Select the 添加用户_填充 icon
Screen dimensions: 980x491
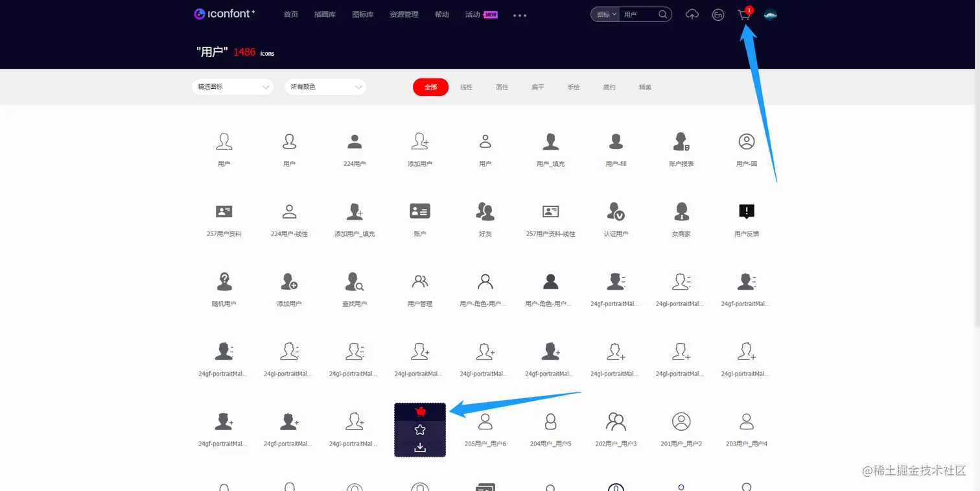click(355, 211)
